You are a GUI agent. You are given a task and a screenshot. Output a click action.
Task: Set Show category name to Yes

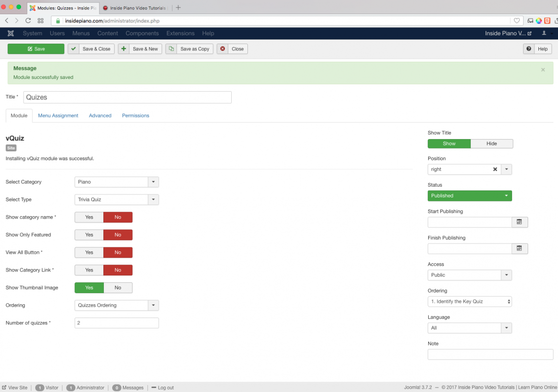point(89,217)
